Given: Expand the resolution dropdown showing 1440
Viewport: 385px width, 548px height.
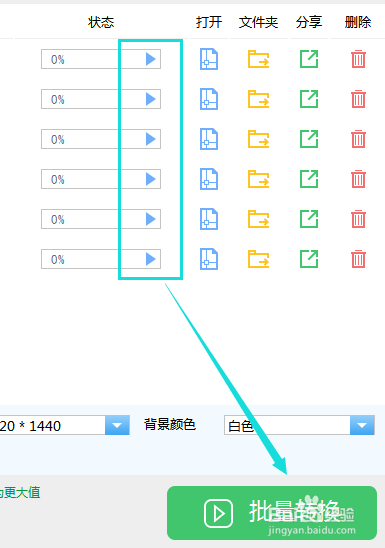Looking at the screenshot, I should coord(117,425).
